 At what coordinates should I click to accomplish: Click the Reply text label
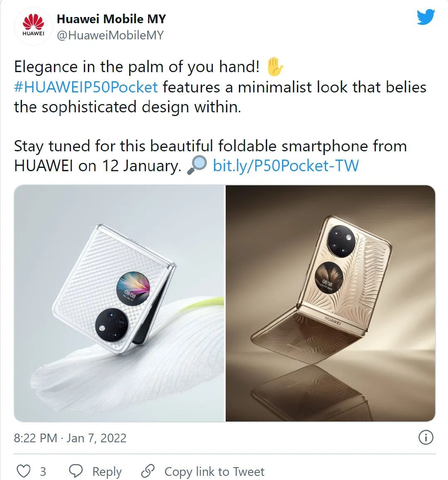tap(107, 472)
